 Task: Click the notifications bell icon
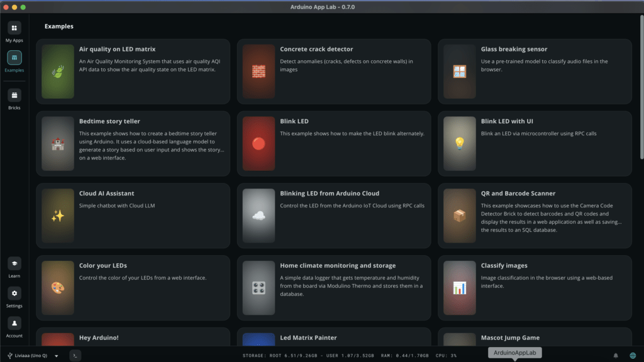point(615,356)
